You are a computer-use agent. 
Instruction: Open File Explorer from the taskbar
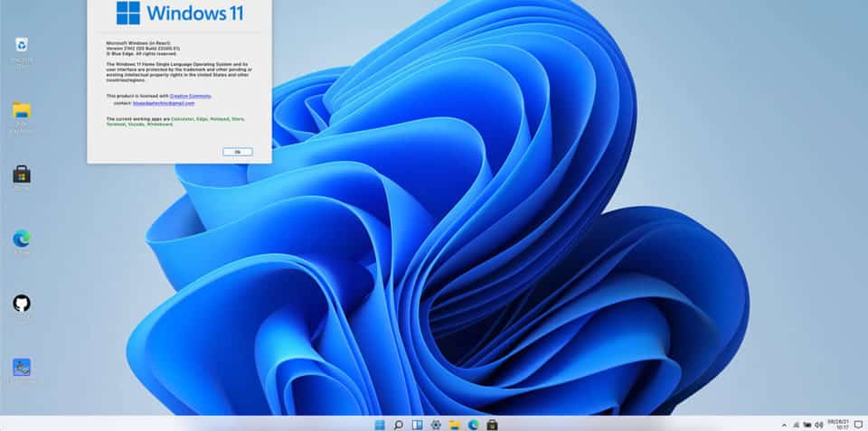454,424
